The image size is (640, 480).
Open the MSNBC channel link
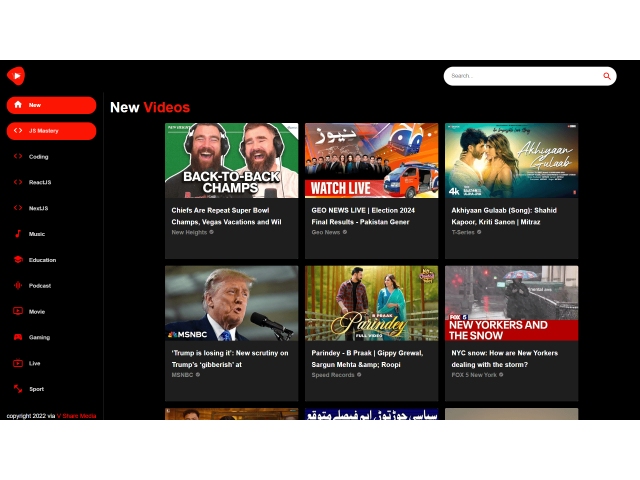tap(184, 375)
